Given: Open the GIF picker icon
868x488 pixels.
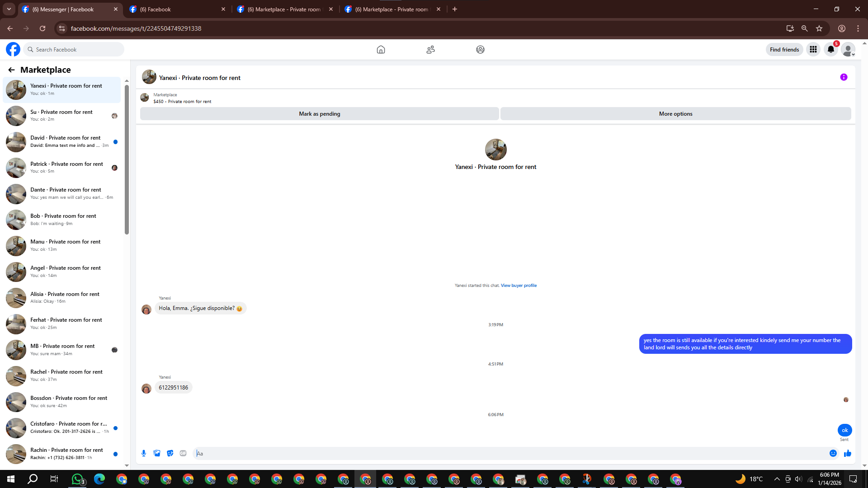Looking at the screenshot, I should point(183,453).
